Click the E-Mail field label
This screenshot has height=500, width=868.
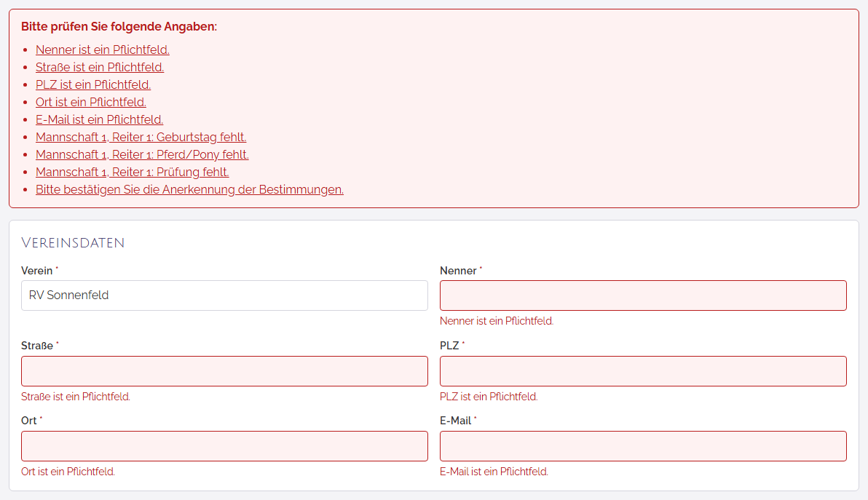coord(455,421)
